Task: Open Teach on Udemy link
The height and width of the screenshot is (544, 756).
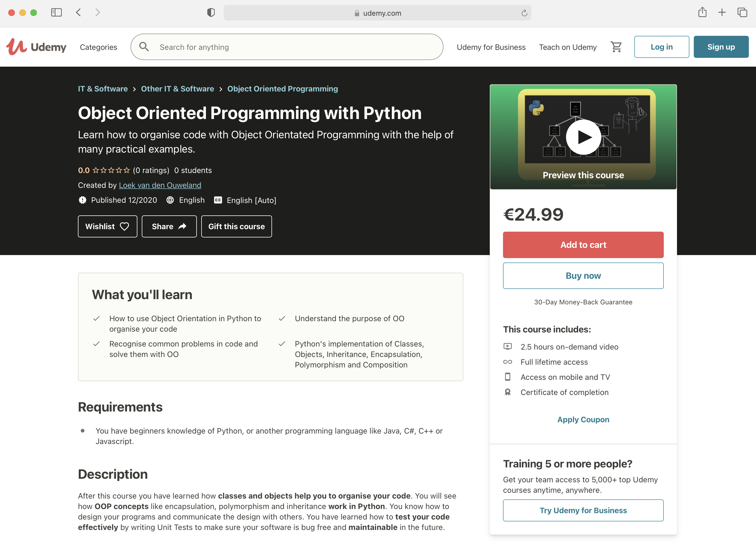Action: point(568,47)
